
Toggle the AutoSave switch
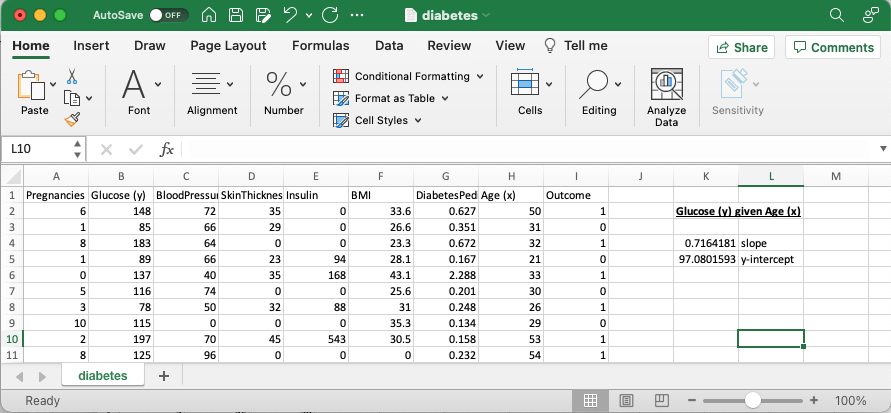tap(168, 15)
